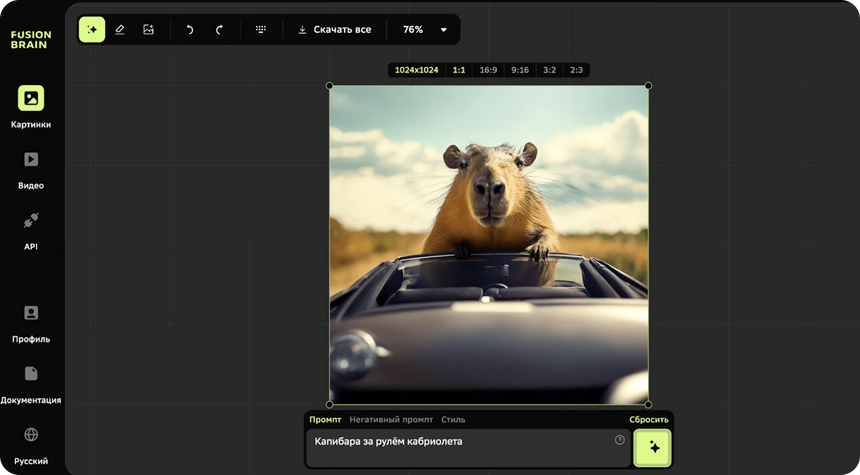The width and height of the screenshot is (860, 475).
Task: Open the Русский language selector
Action: (31, 444)
